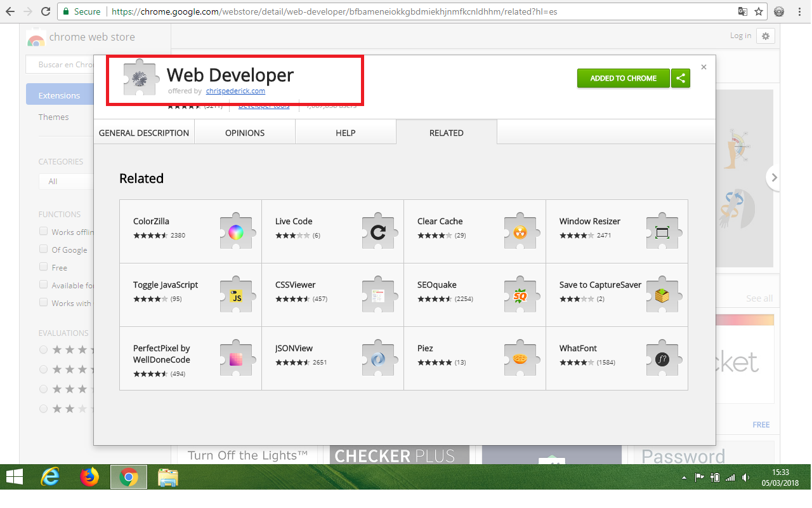Open File Explorer from the taskbar
The width and height of the screenshot is (812, 508).
[x=167, y=477]
